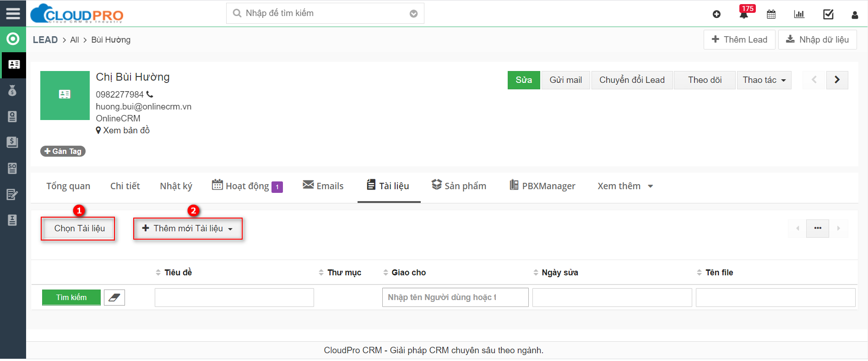Click the eraser clear-filter icon button
The height and width of the screenshot is (361, 868).
coord(114,298)
